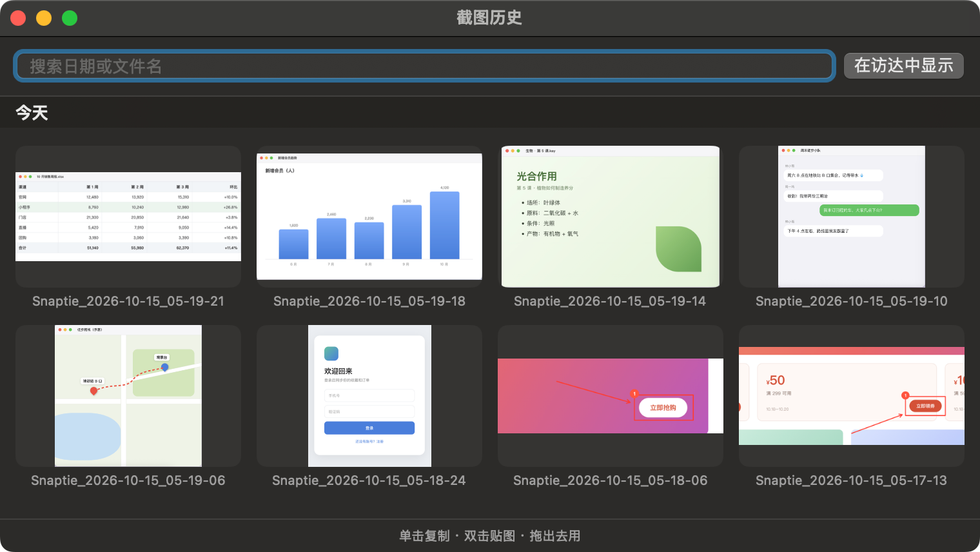Click filename Snaptie_2026-10-15_05-19-14
This screenshot has width=980, height=552.
pos(610,301)
